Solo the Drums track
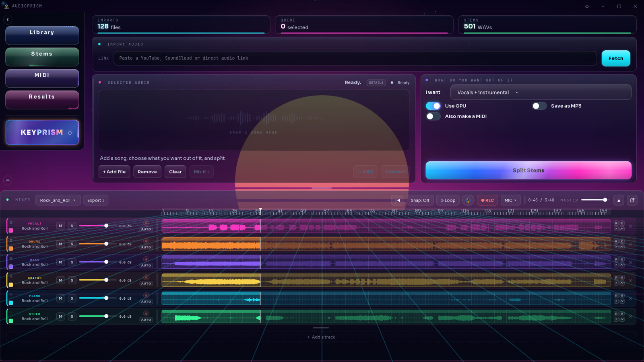Viewport: 644px width, 362px height. tap(72, 244)
